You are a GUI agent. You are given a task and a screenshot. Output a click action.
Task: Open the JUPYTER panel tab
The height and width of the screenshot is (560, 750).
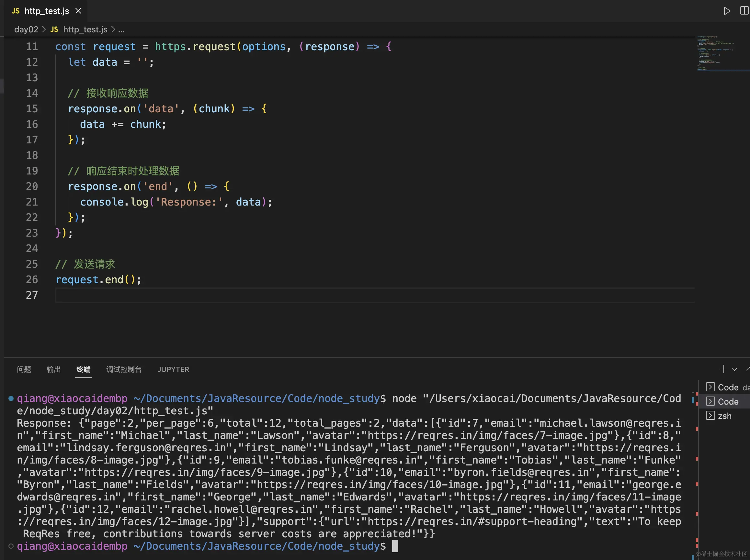[173, 369]
